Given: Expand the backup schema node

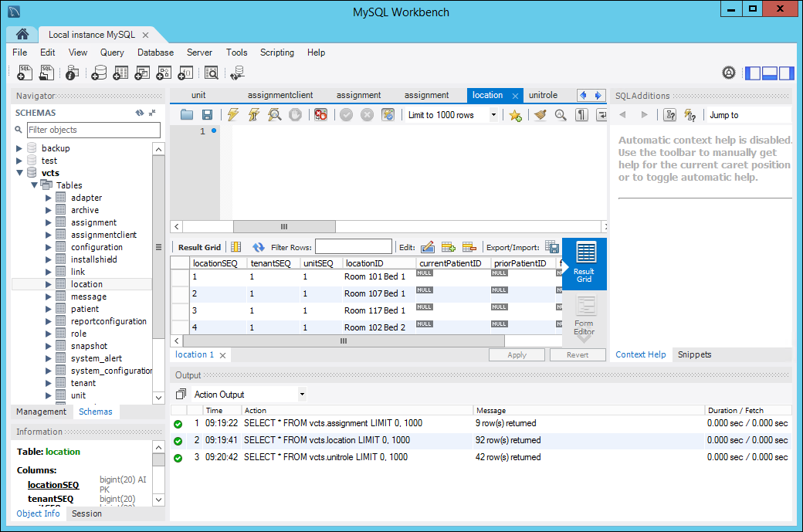Looking at the screenshot, I should [x=19, y=148].
